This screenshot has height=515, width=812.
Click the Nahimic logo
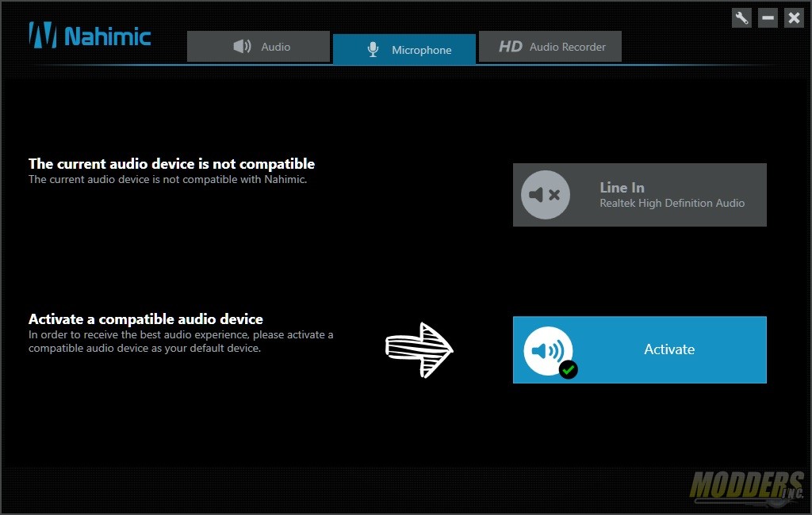click(90, 35)
